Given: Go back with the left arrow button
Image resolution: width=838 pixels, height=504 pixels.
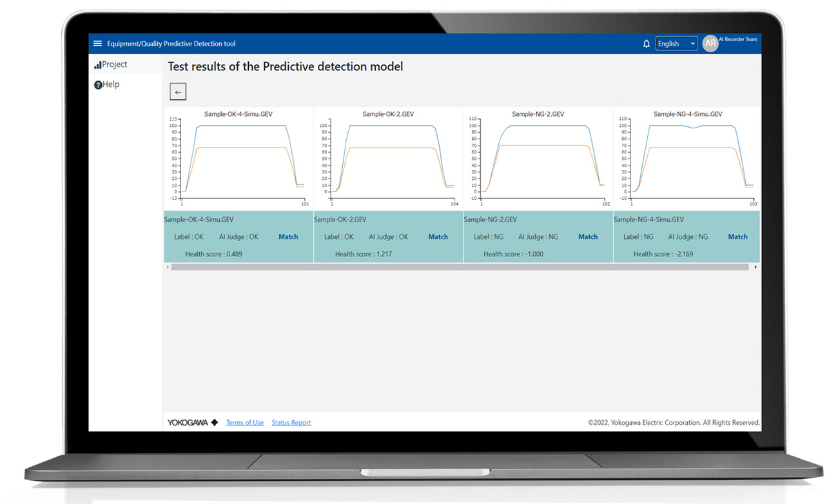Looking at the screenshot, I should (178, 92).
